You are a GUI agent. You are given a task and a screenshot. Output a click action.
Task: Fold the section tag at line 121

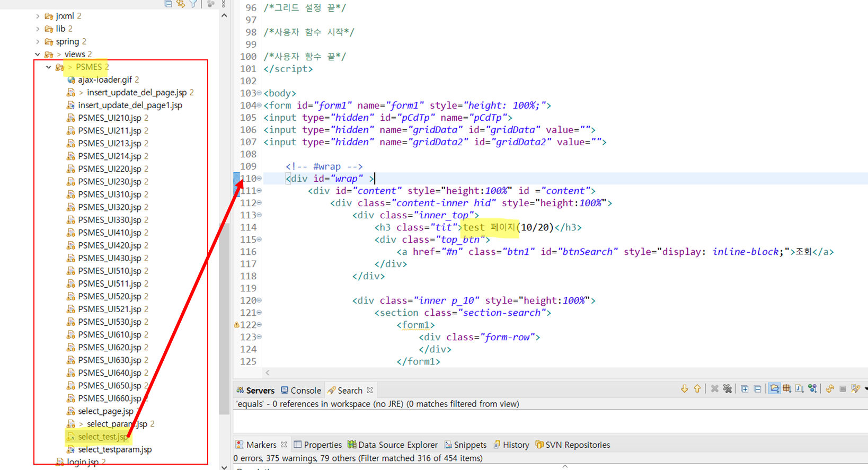pyautogui.click(x=259, y=313)
